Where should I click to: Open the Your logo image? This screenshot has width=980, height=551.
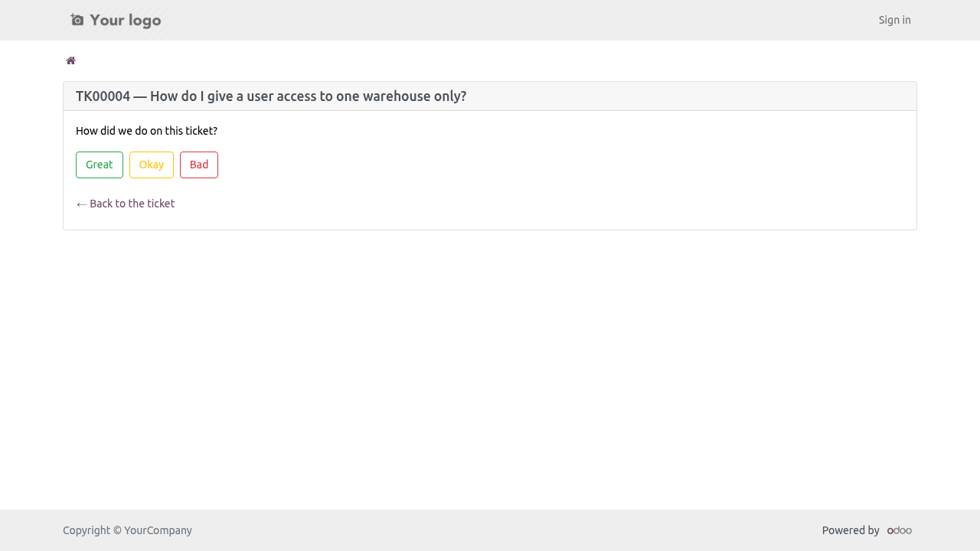coord(116,21)
